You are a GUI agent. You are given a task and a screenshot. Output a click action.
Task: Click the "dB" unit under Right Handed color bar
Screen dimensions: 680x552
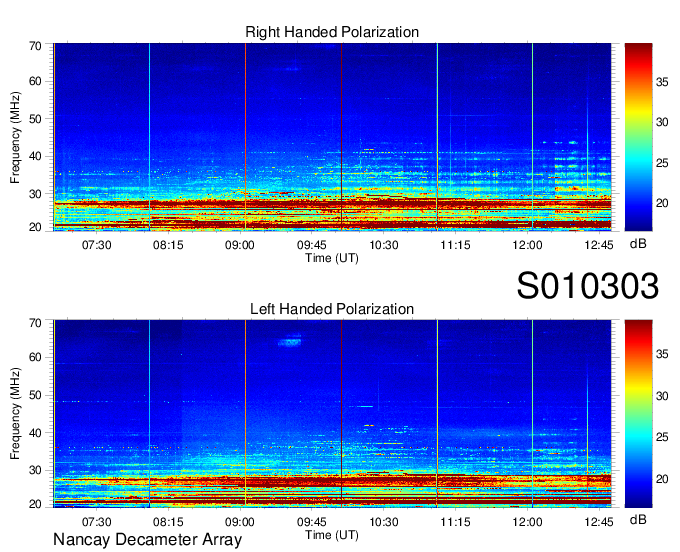click(x=638, y=244)
